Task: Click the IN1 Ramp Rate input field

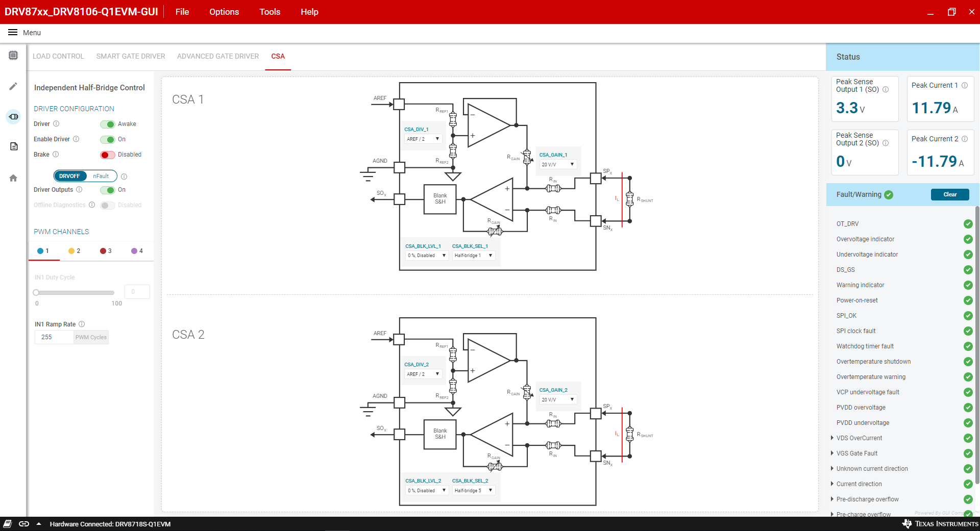Action: (x=54, y=337)
